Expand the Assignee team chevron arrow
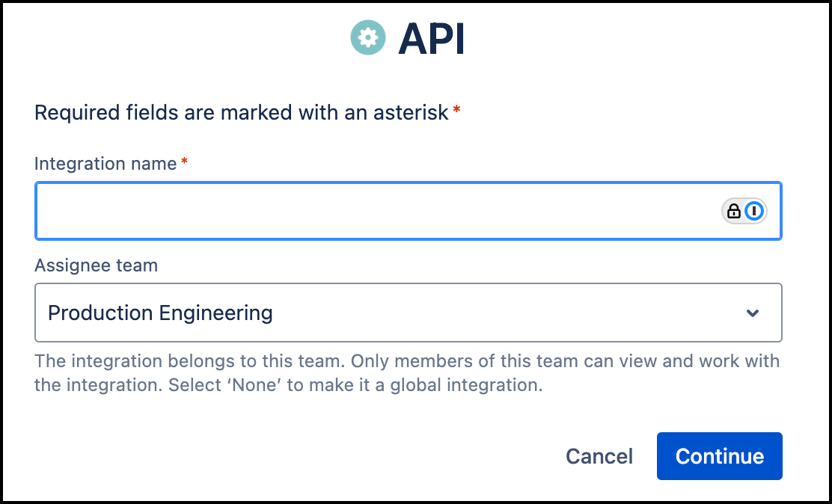Viewport: 832px width, 504px height. tap(753, 313)
